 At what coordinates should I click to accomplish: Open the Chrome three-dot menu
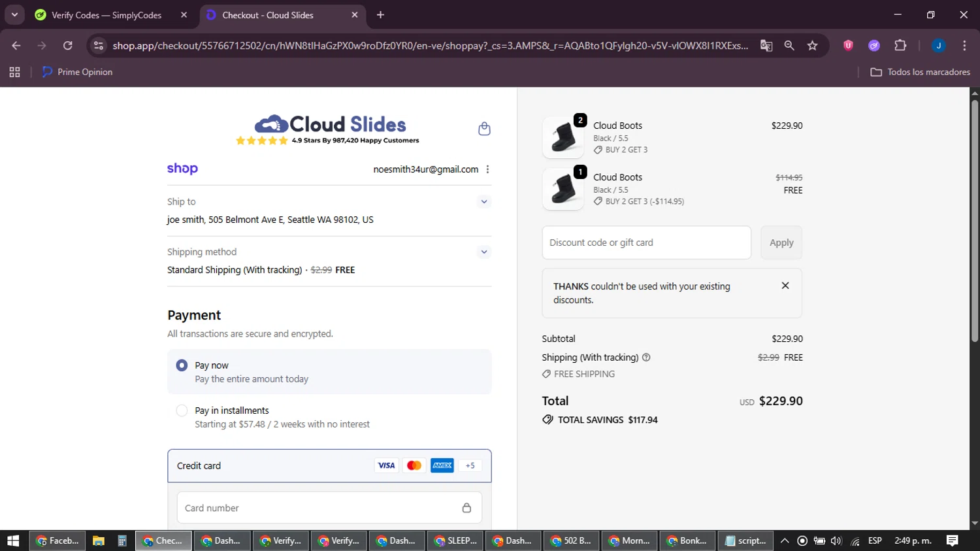[964, 45]
